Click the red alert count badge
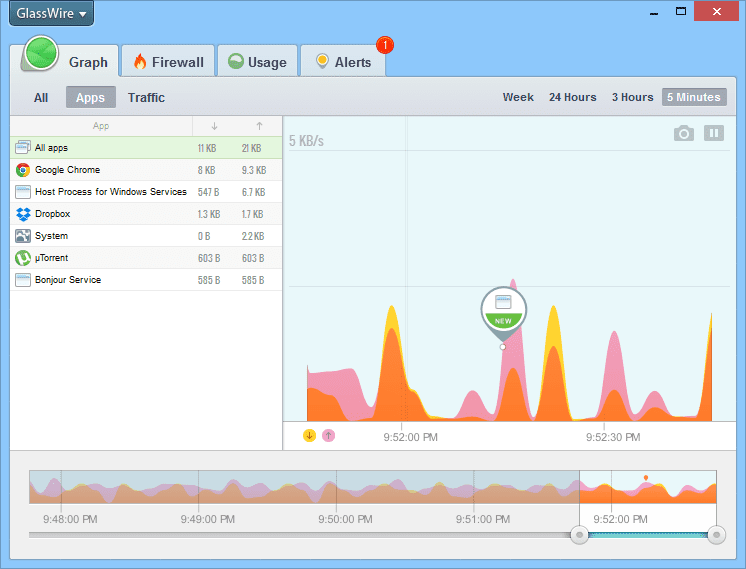 pos(384,45)
